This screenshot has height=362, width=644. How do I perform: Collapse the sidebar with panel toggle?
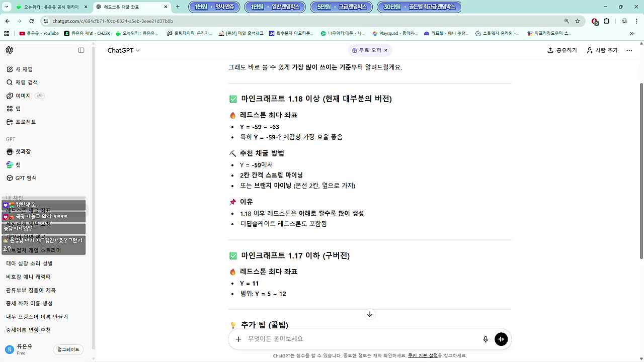pyautogui.click(x=81, y=50)
